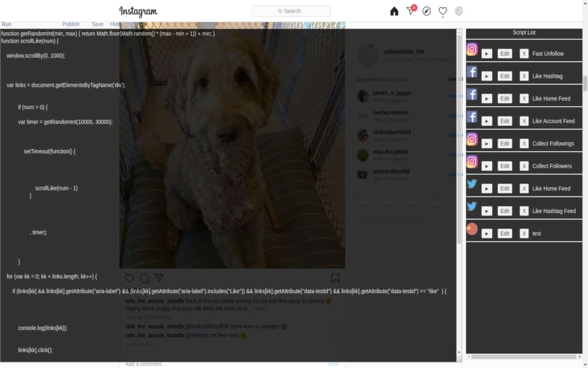588x368 pixels.
Task: Edit the Like Hashtag script
Action: point(505,76)
